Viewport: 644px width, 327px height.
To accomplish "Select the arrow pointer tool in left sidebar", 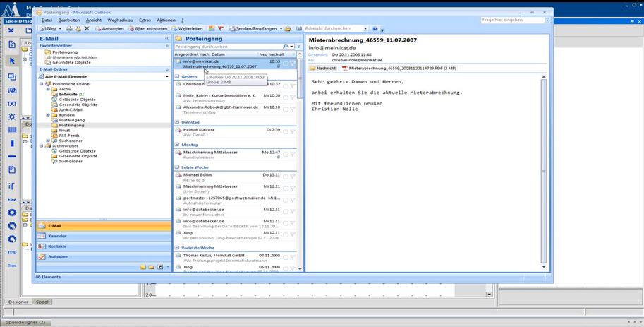I will coord(12,61).
